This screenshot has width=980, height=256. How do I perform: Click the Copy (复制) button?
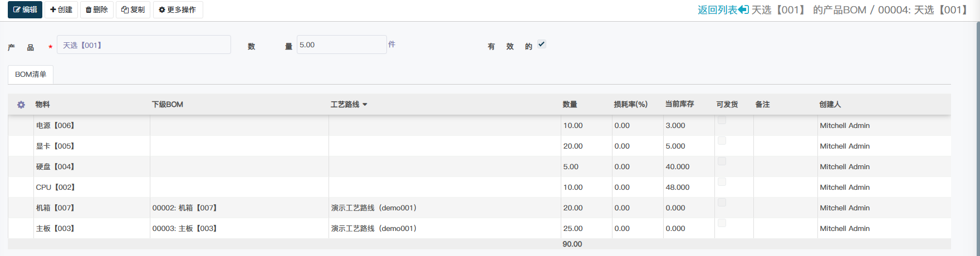click(x=133, y=10)
